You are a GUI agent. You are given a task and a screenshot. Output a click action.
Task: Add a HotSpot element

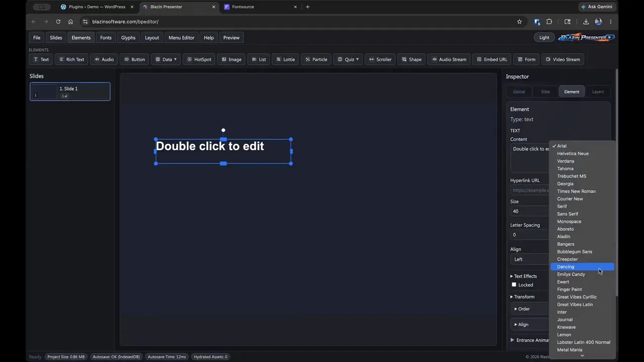coord(199,59)
